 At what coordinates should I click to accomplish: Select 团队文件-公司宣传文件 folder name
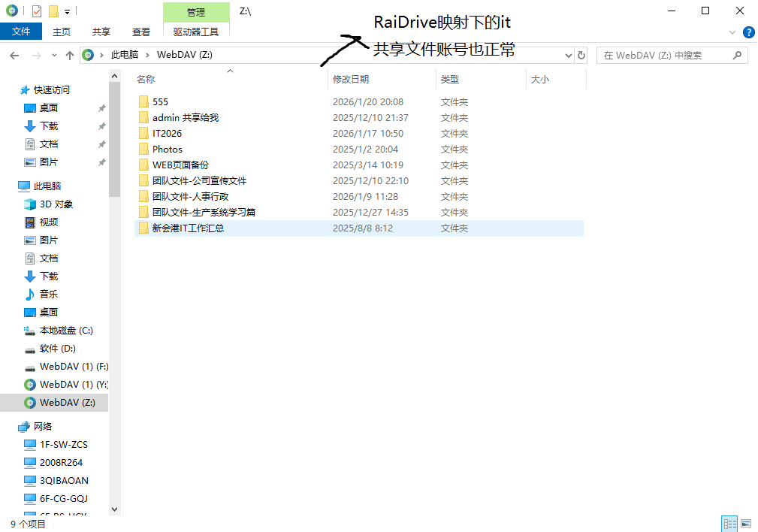click(x=199, y=181)
